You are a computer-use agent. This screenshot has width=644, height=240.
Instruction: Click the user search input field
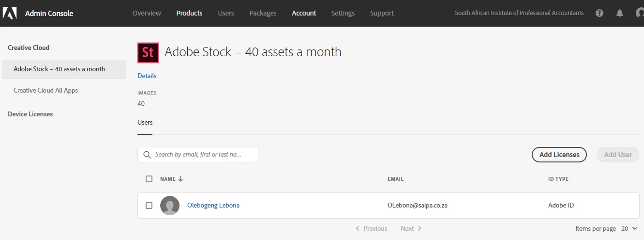point(198,155)
